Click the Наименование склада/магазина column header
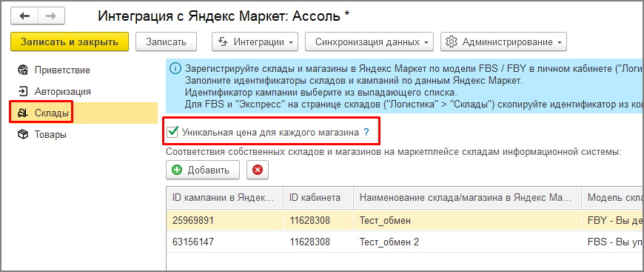Screen dimensions: 644x272 (467, 198)
